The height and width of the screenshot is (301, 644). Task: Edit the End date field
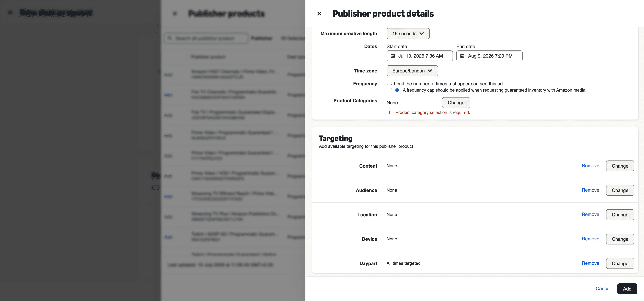pyautogui.click(x=489, y=56)
